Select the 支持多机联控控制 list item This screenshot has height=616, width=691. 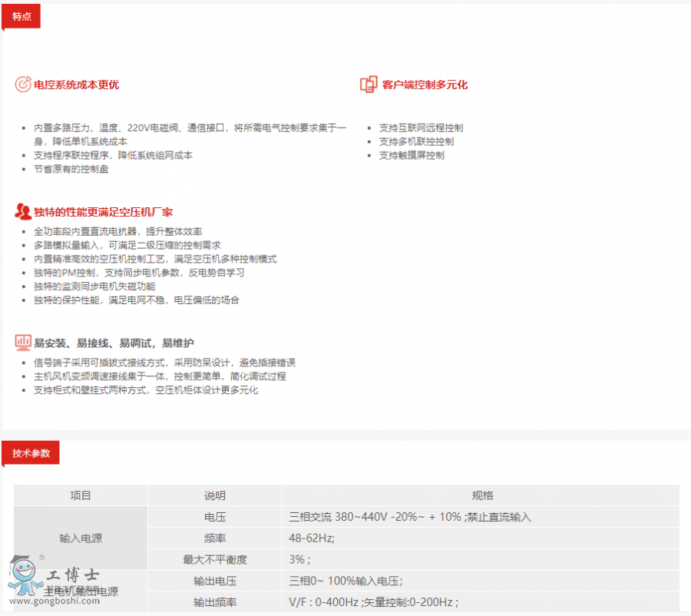pos(416,141)
